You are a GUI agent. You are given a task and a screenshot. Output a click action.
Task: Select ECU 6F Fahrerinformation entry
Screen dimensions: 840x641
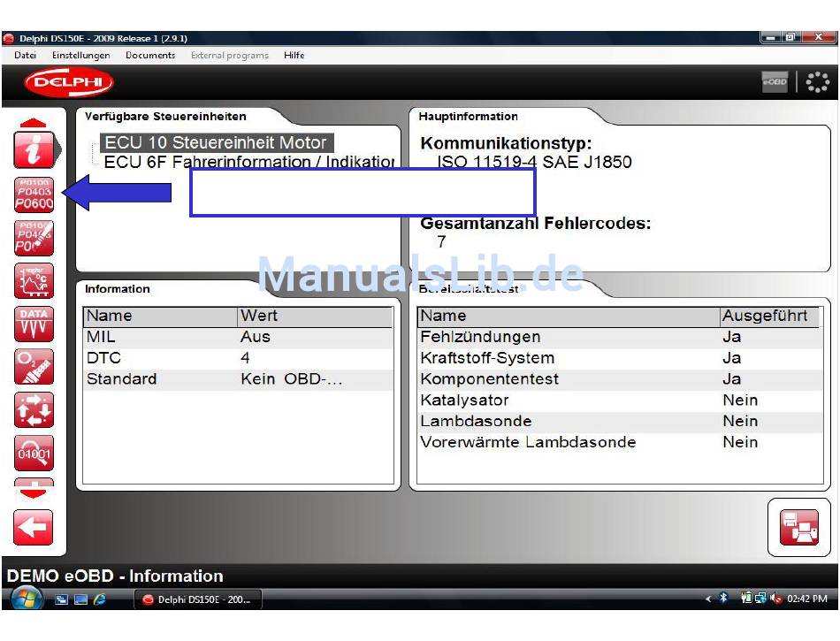(x=249, y=162)
